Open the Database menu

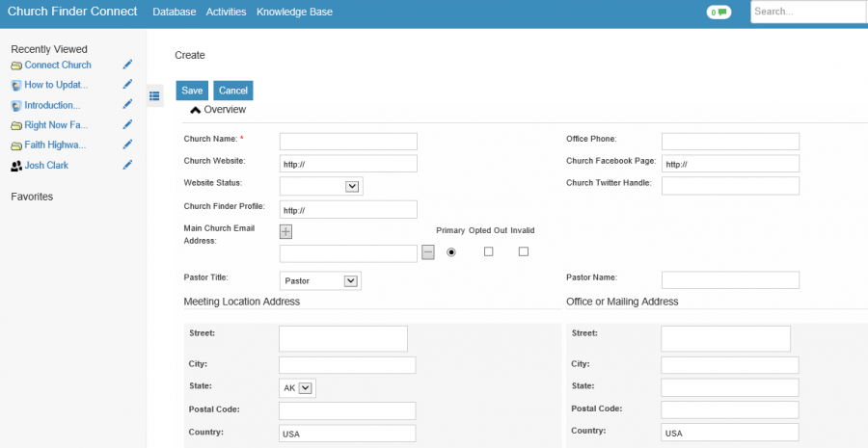coord(175,12)
